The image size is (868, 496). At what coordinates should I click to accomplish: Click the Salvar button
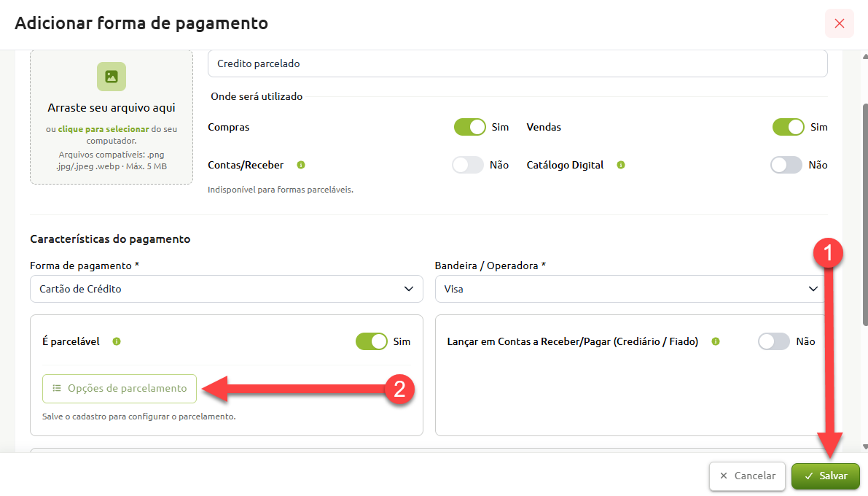(x=826, y=476)
